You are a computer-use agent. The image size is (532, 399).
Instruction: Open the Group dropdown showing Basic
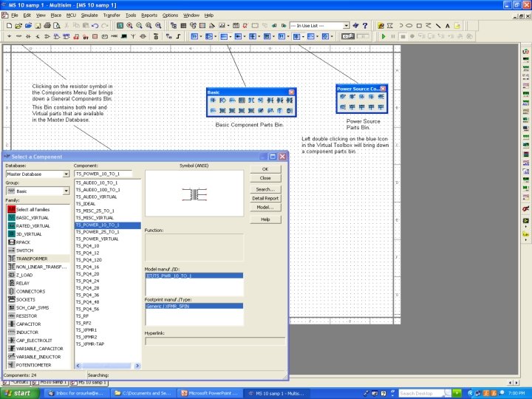pos(66,191)
